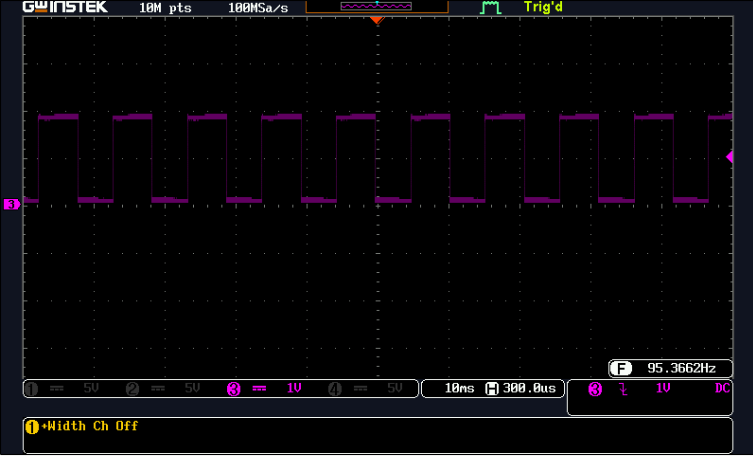
Task: Click the 95.3662Hz frequency readout
Action: pyautogui.click(x=681, y=369)
